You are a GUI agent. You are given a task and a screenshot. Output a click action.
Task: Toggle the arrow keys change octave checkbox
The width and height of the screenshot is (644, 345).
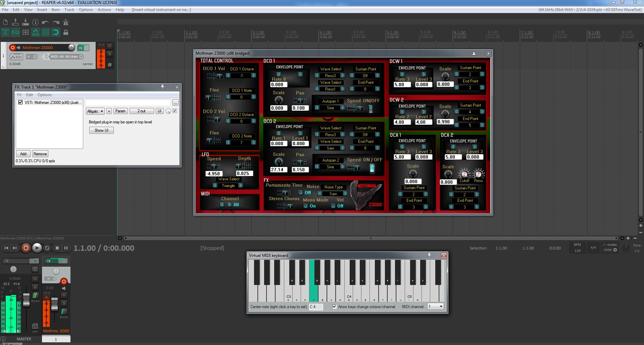click(334, 306)
